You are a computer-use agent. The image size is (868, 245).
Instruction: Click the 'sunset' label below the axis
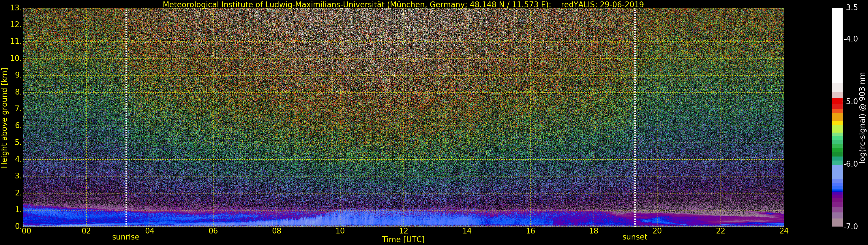click(x=635, y=237)
